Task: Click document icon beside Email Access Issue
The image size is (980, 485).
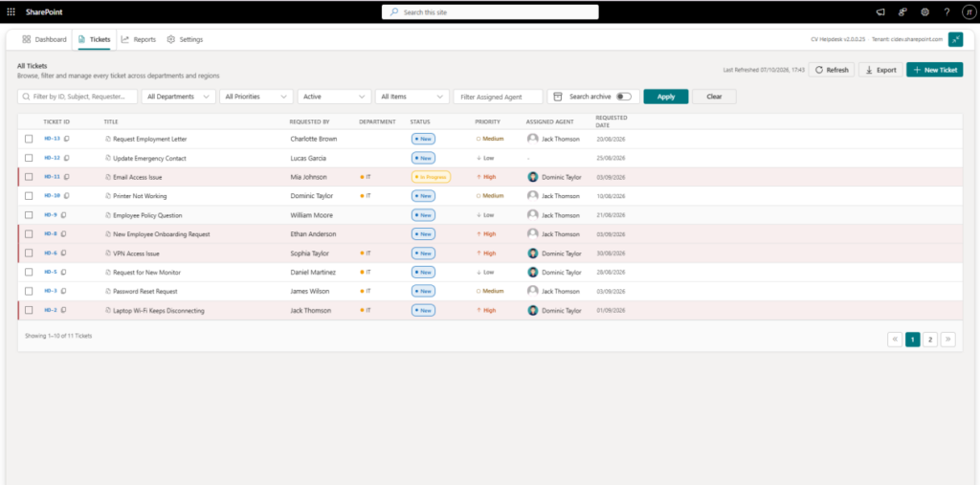Action: pos(107,177)
